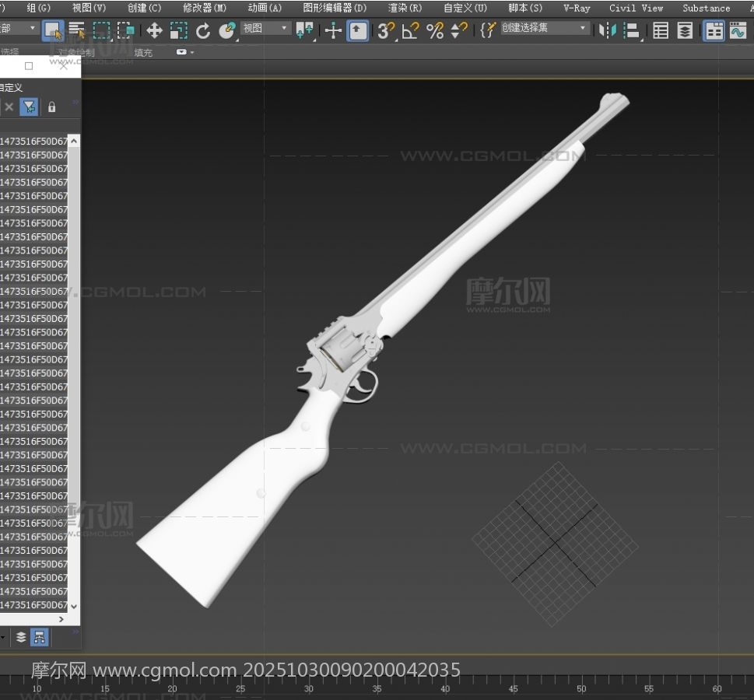
Task: Toggle selection lock in Scene Explorer
Action: click(51, 107)
